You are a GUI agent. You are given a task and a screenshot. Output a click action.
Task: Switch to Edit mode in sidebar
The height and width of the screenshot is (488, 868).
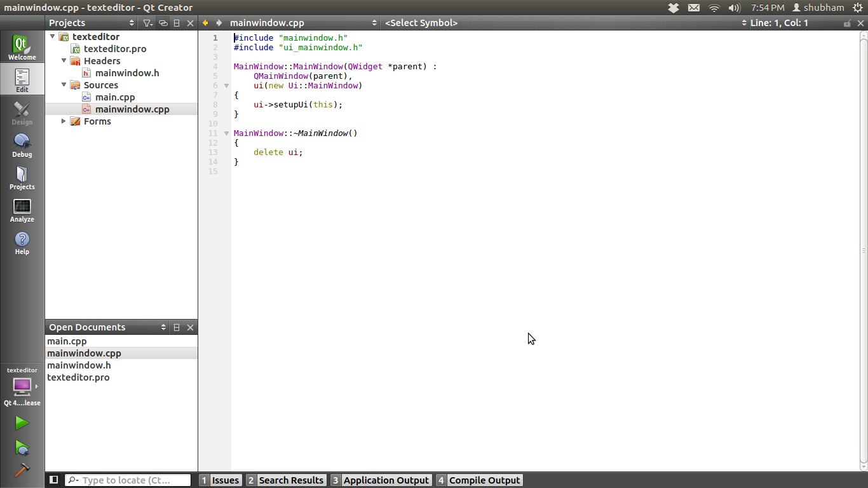tap(22, 79)
